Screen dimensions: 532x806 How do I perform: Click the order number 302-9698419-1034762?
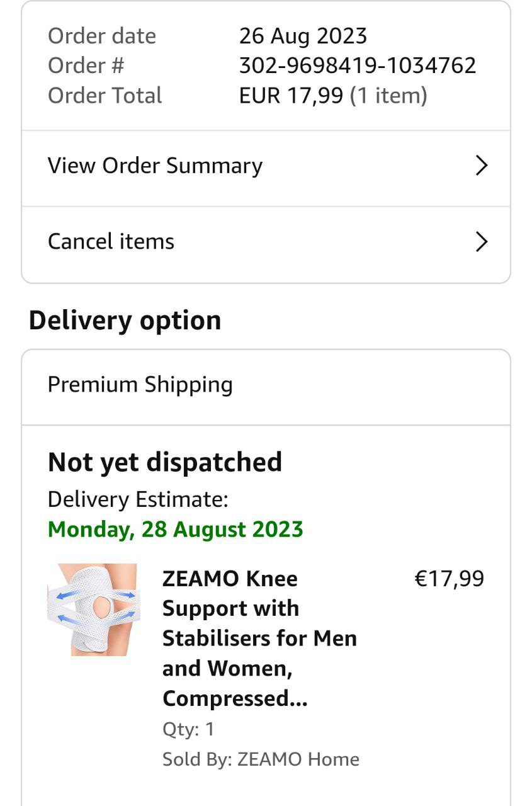(x=357, y=65)
